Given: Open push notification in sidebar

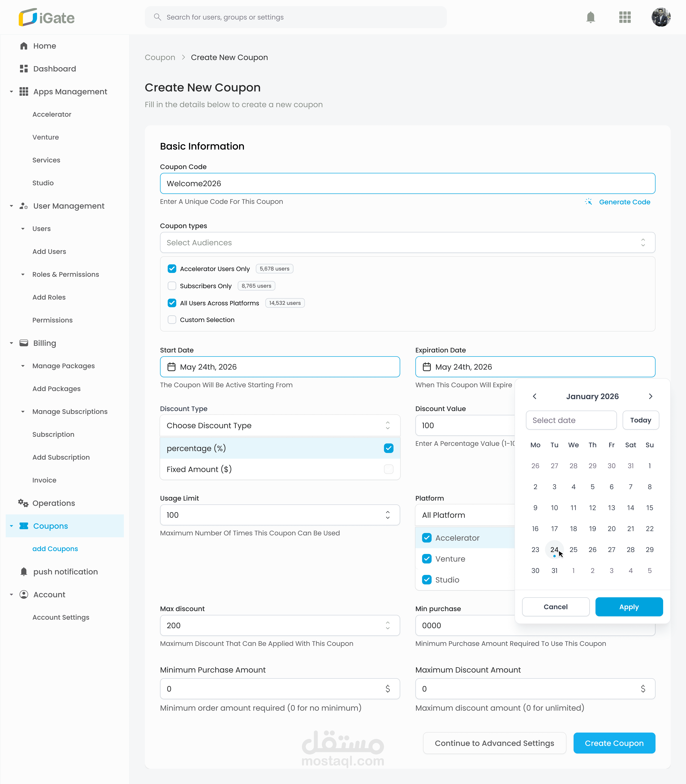Looking at the screenshot, I should click(x=65, y=572).
